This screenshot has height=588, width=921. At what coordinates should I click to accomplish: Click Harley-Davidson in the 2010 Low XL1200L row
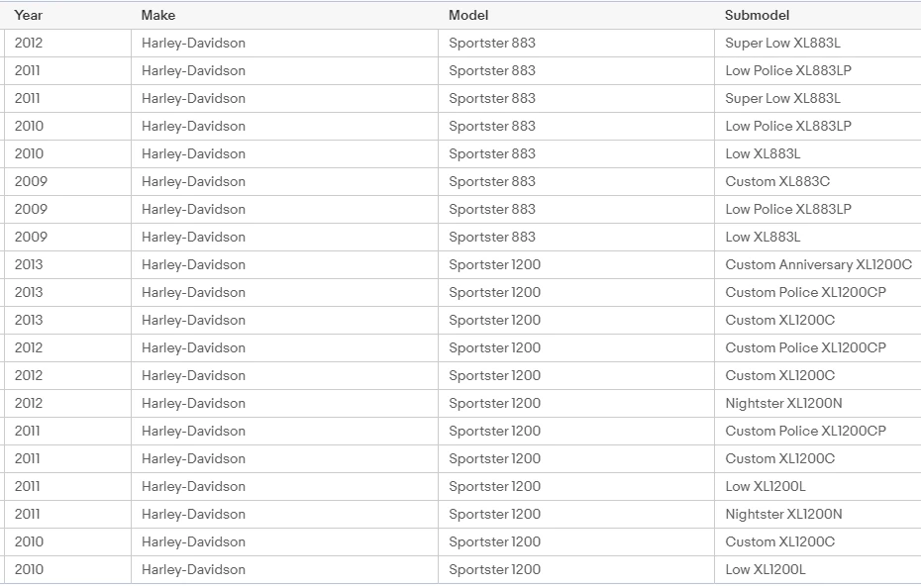click(x=193, y=570)
